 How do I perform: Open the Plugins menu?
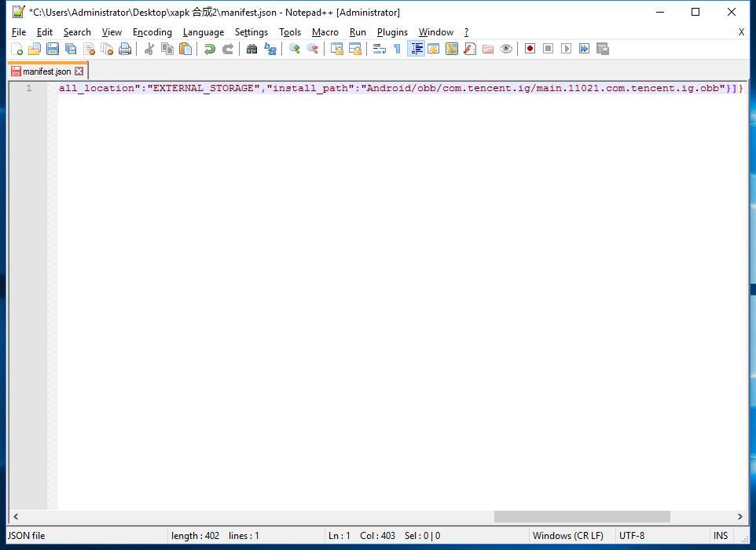[x=392, y=31]
